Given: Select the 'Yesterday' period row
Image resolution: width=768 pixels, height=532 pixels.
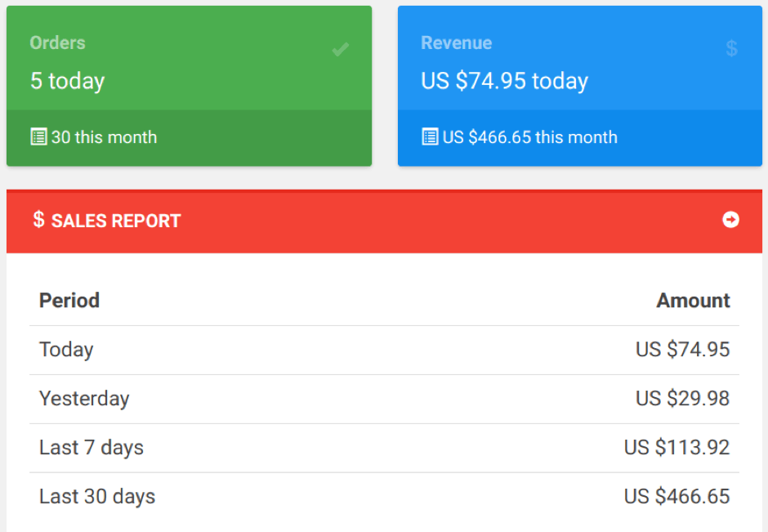Looking at the screenshot, I should tap(84, 399).
